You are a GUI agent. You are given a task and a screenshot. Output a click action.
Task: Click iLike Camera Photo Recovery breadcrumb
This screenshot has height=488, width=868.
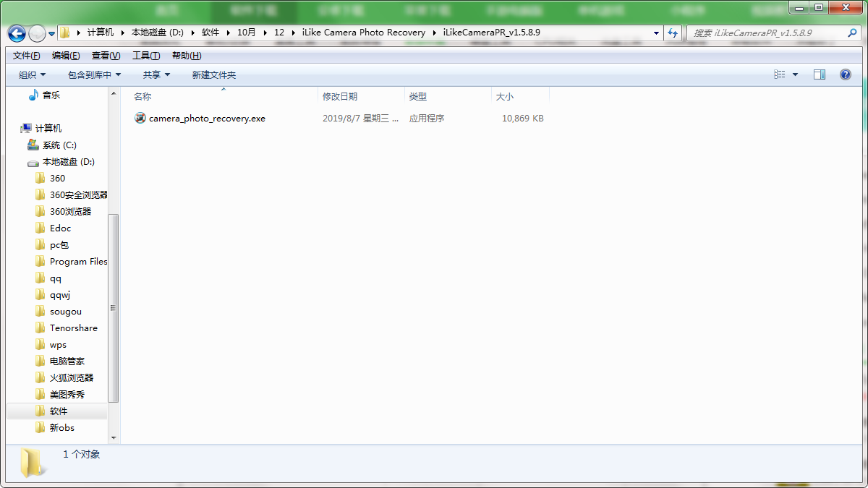[x=363, y=33]
